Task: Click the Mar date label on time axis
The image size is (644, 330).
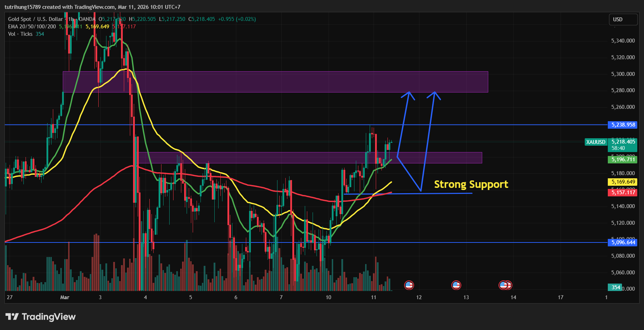Action: pos(65,297)
